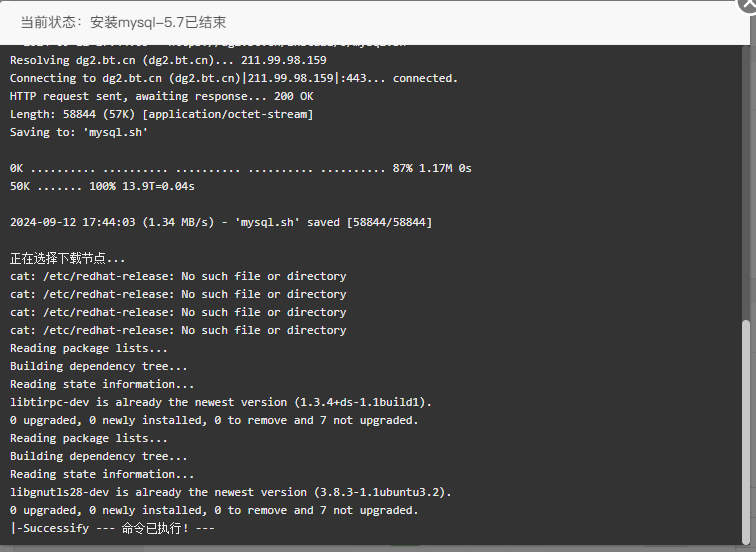
Task: Click the first 'Building dependency tree' line
Action: pos(98,366)
